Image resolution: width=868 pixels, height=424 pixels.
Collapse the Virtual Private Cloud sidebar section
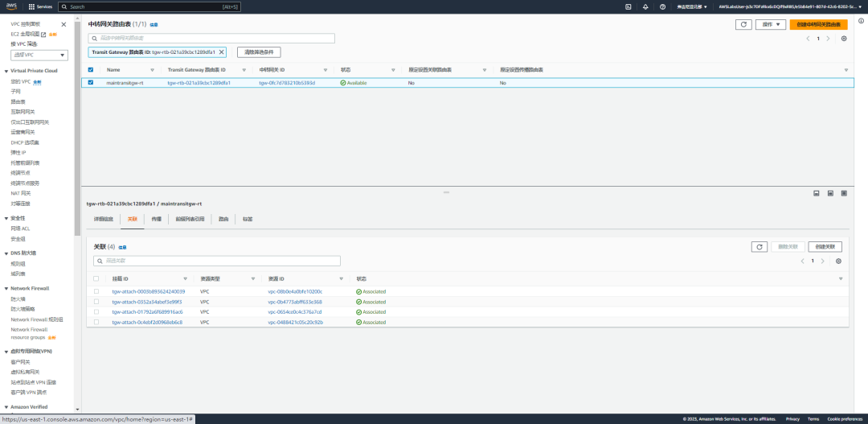click(6, 71)
